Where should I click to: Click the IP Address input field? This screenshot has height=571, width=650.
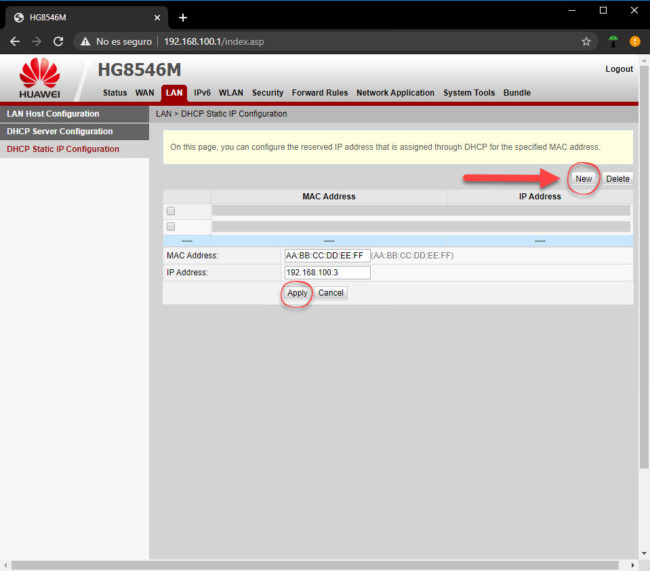click(327, 272)
